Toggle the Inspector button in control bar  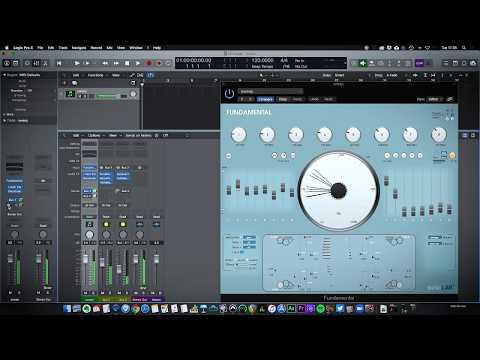click(16, 63)
